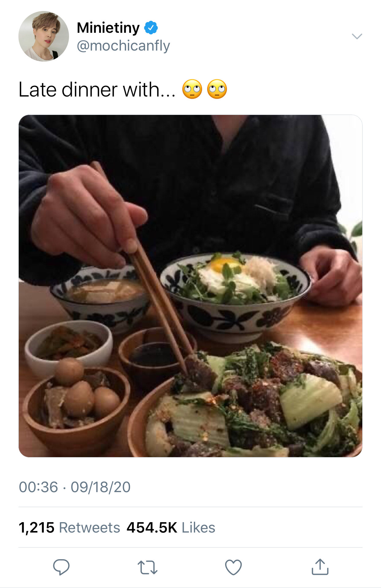Viewport: 381px width, 588px height.
Task: Open the share tweet icon
Action: tap(320, 567)
